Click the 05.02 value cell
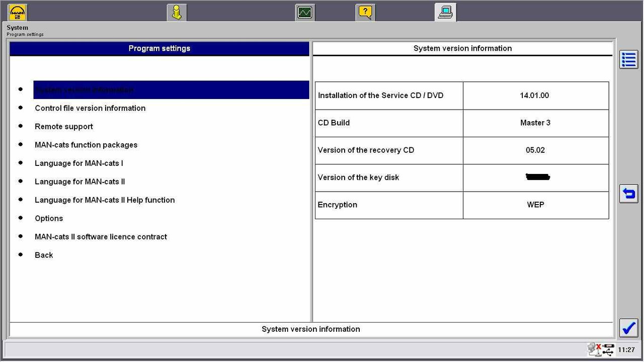Image resolution: width=644 pixels, height=362 pixels. pyautogui.click(x=536, y=150)
